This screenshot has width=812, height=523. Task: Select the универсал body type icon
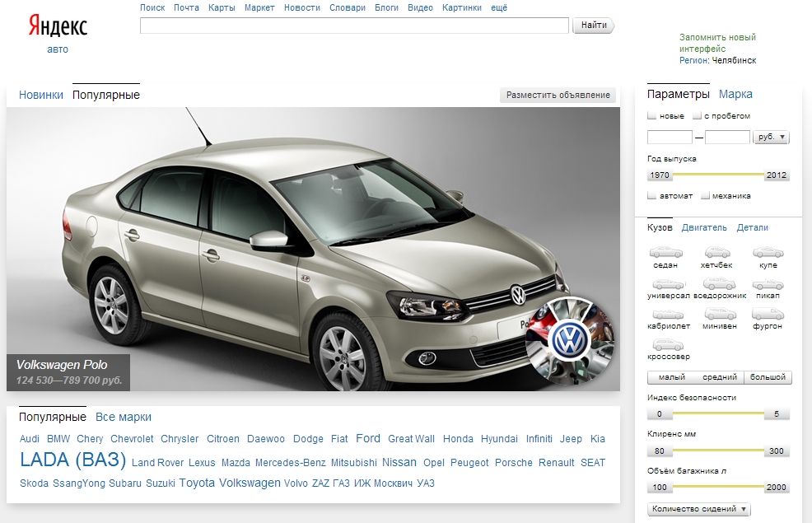668,283
